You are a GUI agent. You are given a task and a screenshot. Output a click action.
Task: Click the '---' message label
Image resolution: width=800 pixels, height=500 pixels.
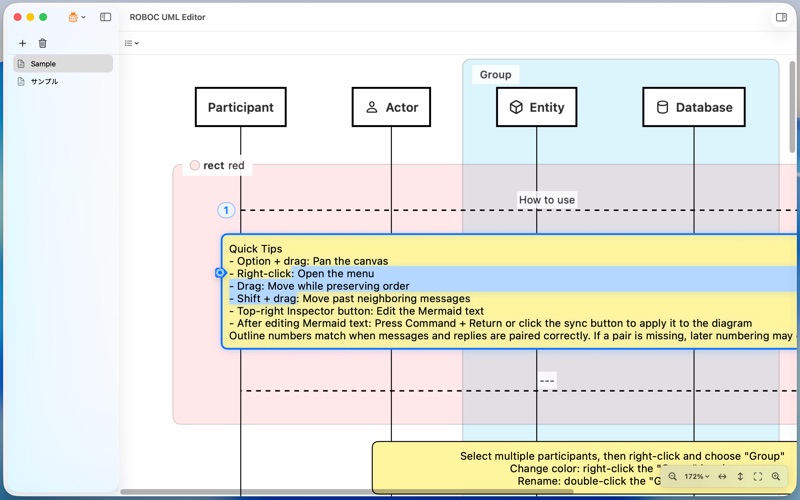coord(547,381)
